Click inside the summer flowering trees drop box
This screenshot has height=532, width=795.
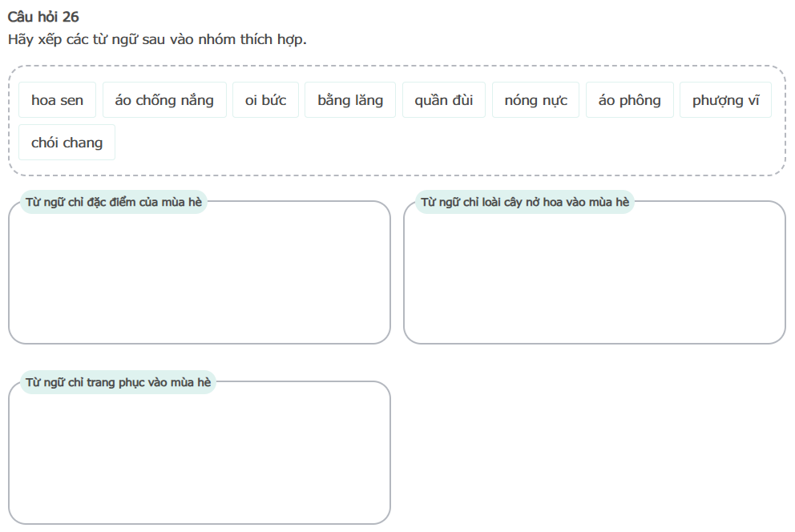594,276
